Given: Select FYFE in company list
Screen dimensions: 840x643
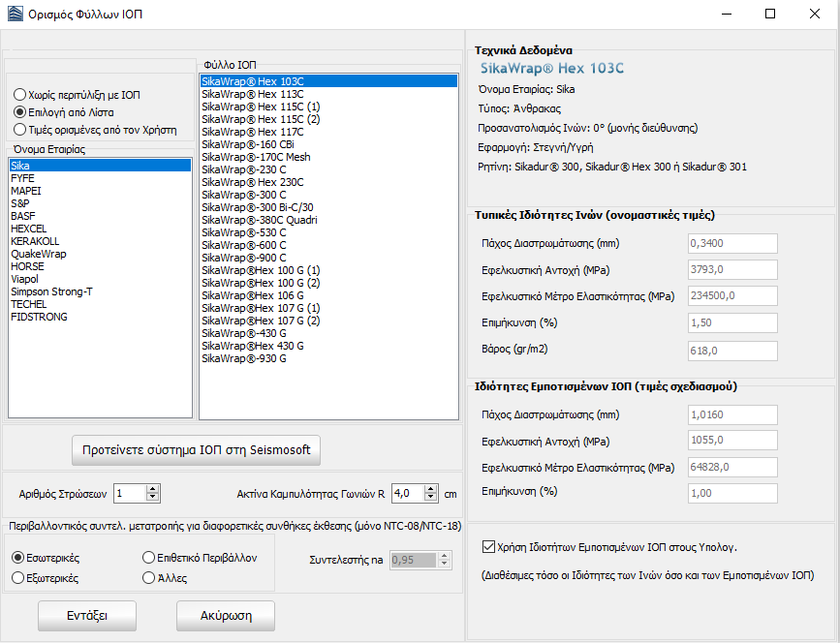Looking at the screenshot, I should (21, 178).
